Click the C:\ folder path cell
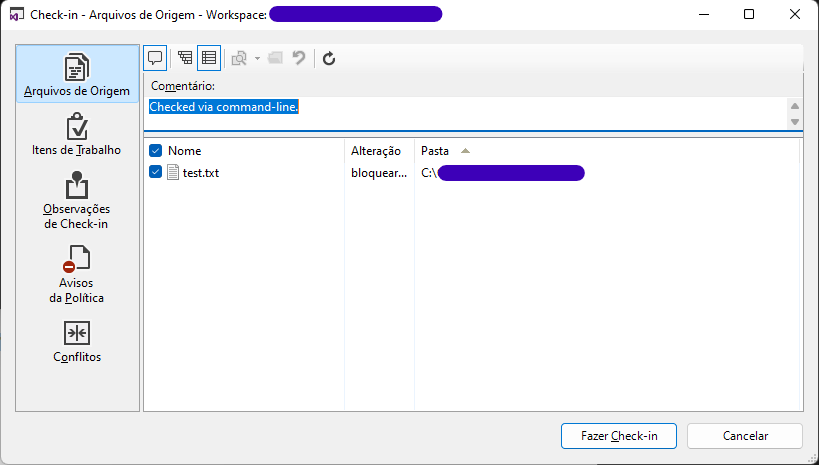Viewport: 819px width, 465px height. tap(502, 173)
